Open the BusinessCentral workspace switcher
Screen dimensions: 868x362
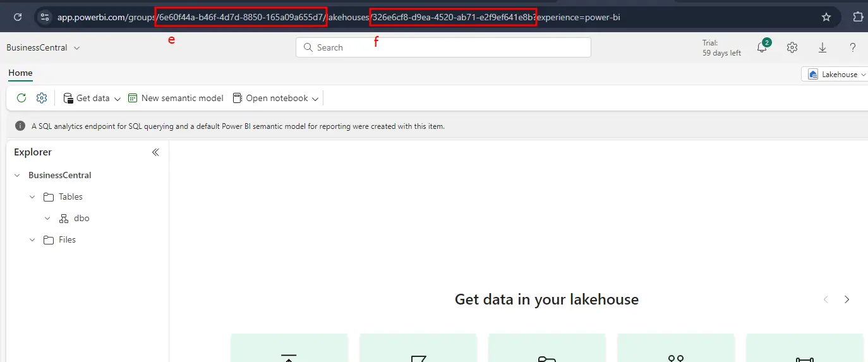click(43, 47)
